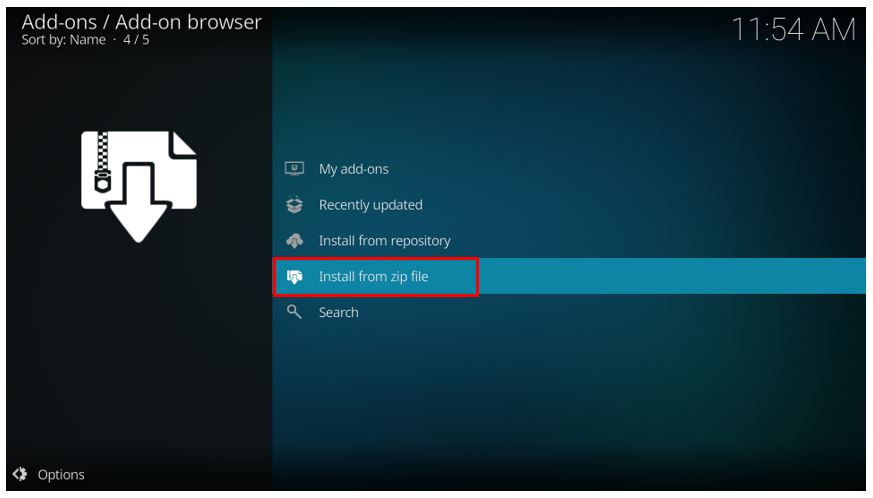Select Install from zip file
This screenshot has height=498, width=873.
click(569, 276)
